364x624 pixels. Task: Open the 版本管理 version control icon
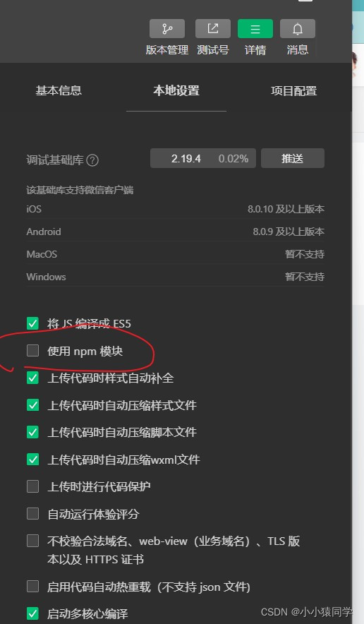tap(167, 29)
